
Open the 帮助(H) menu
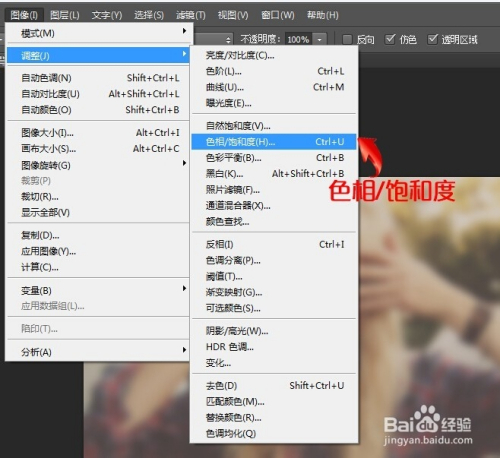(323, 15)
